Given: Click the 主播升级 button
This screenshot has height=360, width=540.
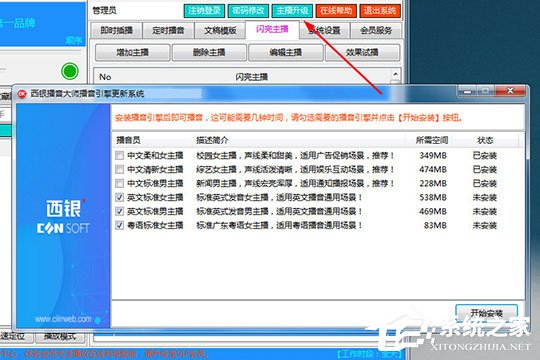Looking at the screenshot, I should tap(292, 11).
